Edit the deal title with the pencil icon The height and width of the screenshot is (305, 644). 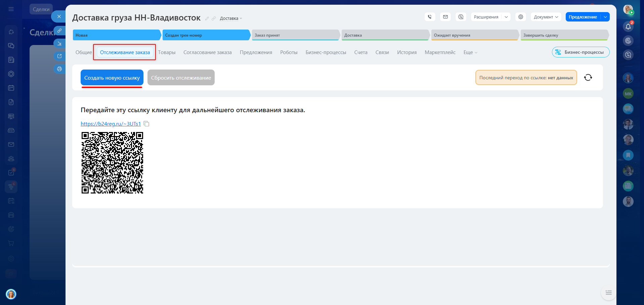pyautogui.click(x=207, y=18)
